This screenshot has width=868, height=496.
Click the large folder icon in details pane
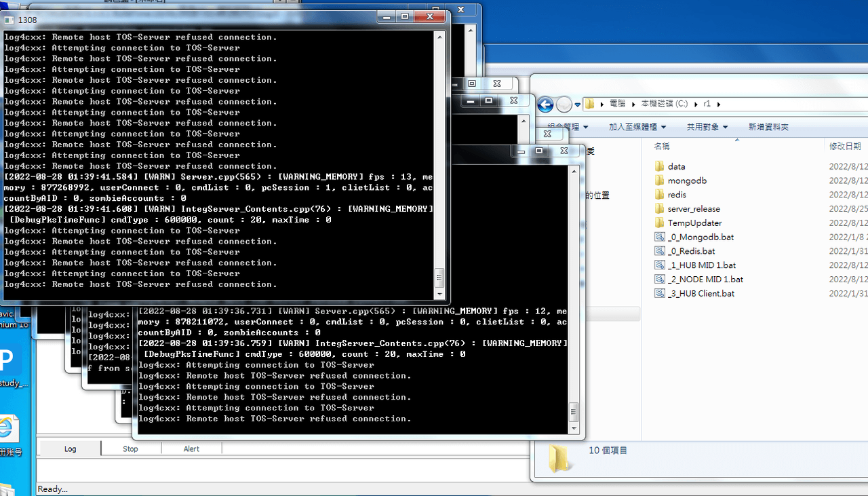click(x=560, y=458)
